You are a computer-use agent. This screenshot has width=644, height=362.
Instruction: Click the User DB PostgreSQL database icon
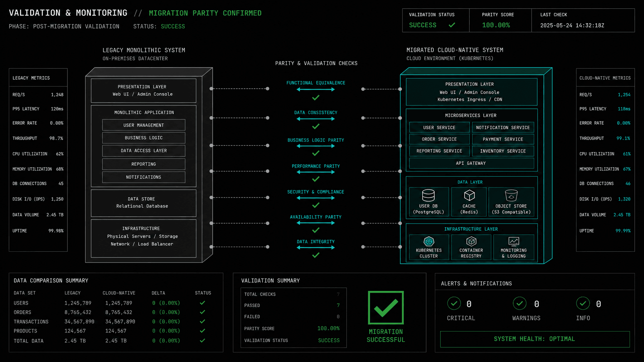coord(428,195)
